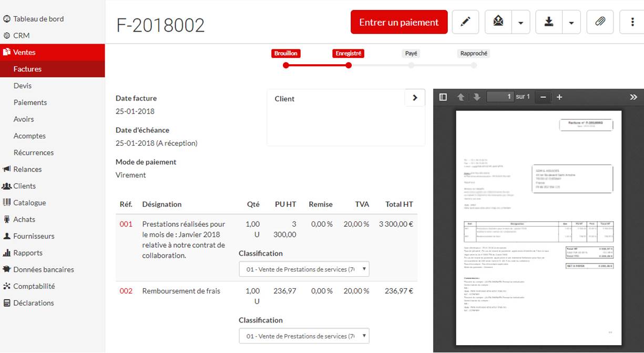Click the Entrer un paiement button
Image resolution: width=644 pixels, height=353 pixels.
point(398,22)
